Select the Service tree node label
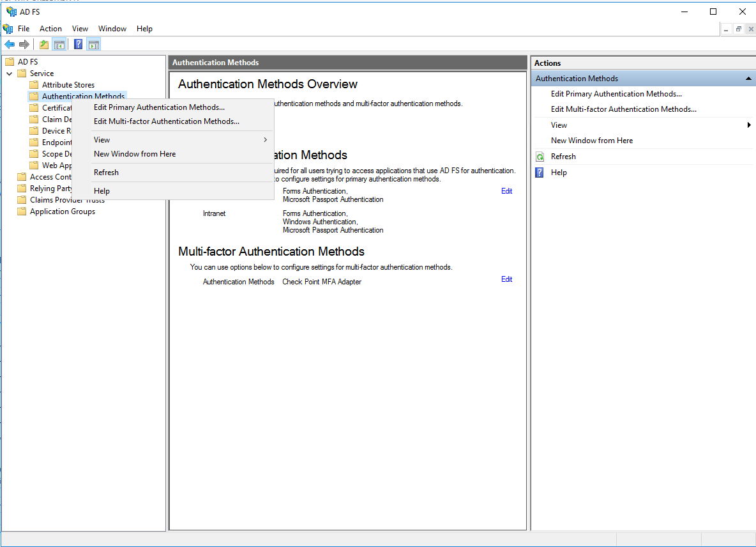 (x=42, y=73)
